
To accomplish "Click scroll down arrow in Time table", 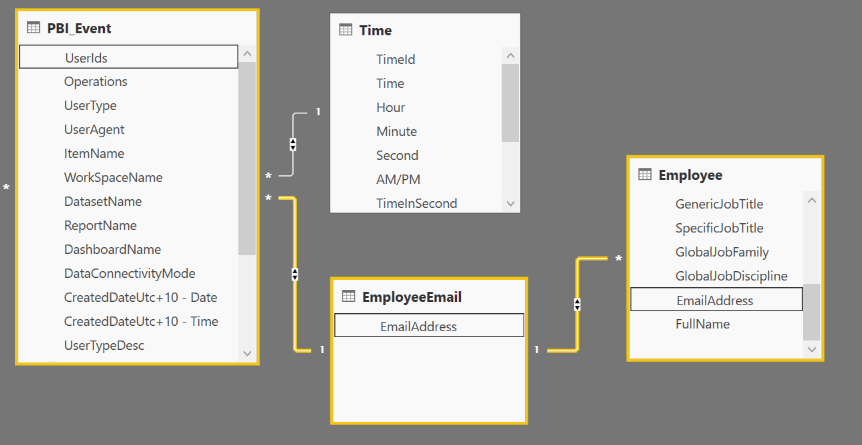I will [x=510, y=204].
